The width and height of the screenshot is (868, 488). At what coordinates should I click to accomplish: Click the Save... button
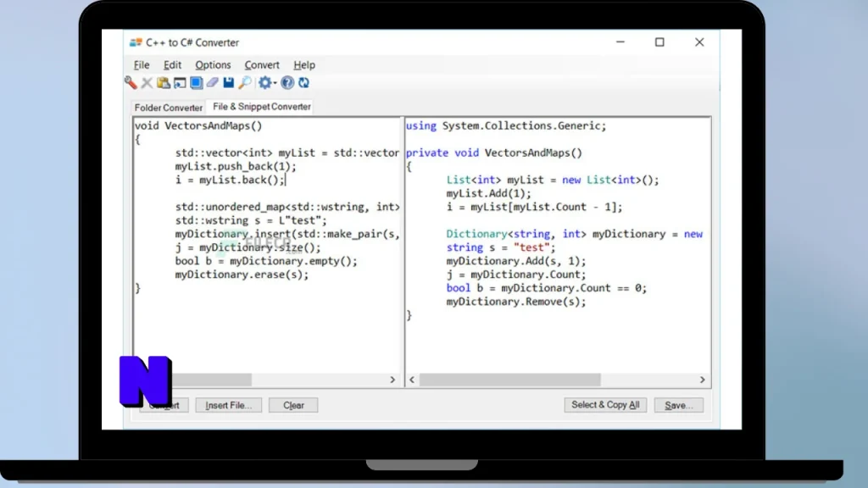coord(679,405)
